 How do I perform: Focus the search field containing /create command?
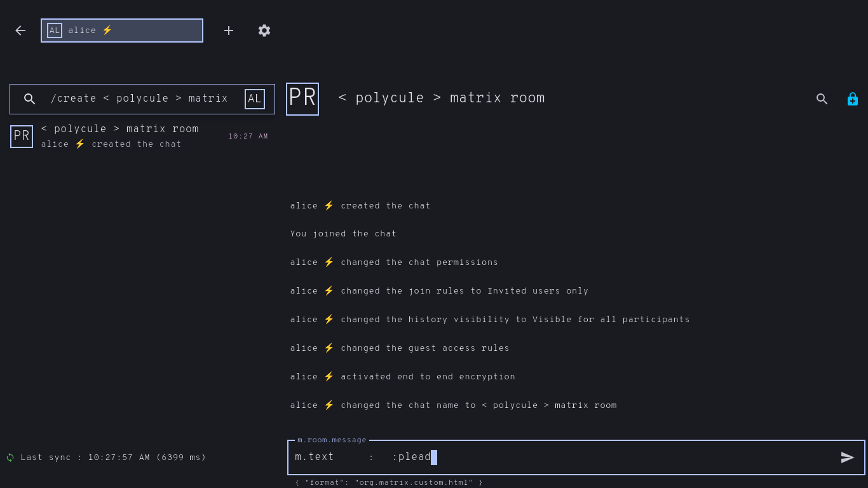(x=139, y=99)
